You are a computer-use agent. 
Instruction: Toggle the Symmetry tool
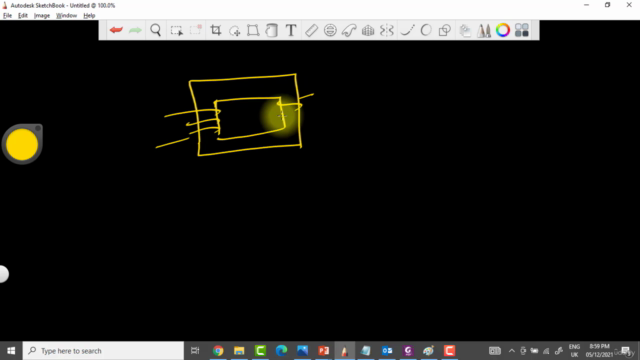coord(387,30)
